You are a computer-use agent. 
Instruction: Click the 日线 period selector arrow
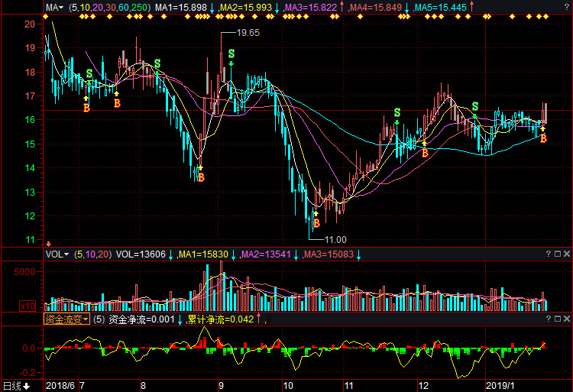point(26,386)
